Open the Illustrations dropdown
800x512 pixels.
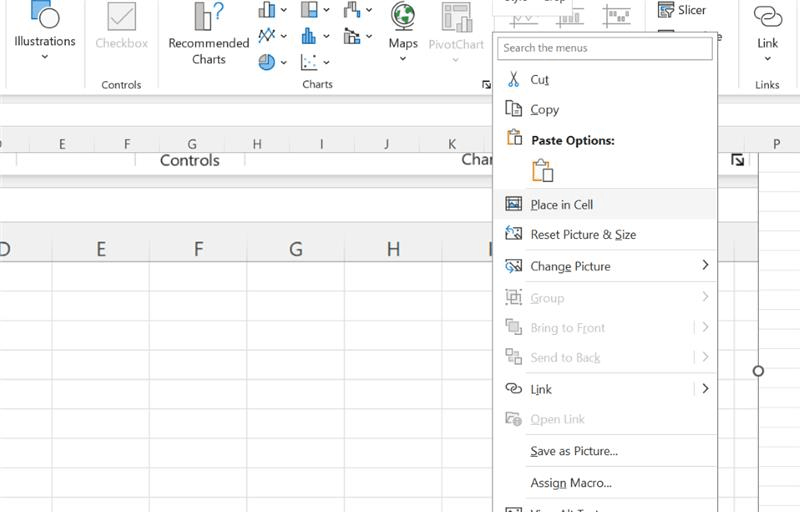click(45, 32)
